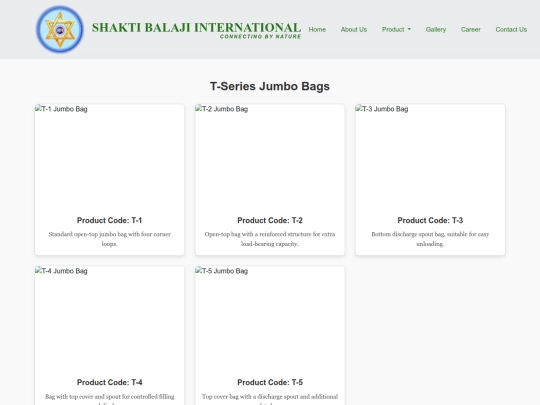Click the Shakti Balaji star logo
Screen dimensions: 540x405
tap(60, 29)
